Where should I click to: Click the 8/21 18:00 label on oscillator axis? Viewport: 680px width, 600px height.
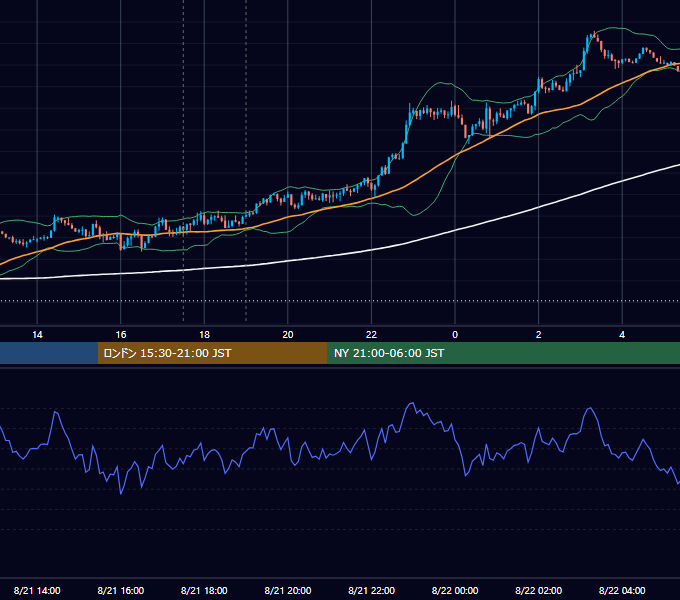click(204, 590)
